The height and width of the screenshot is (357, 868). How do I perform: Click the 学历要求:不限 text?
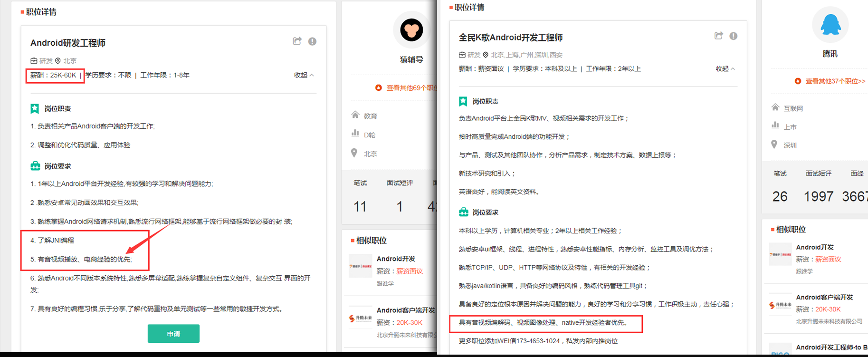click(x=108, y=75)
